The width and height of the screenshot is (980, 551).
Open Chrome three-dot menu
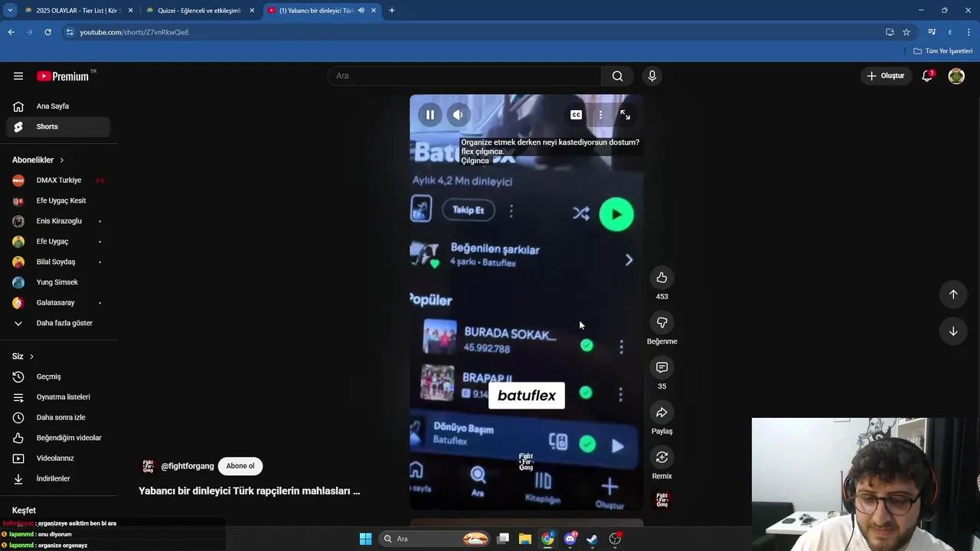click(x=969, y=32)
